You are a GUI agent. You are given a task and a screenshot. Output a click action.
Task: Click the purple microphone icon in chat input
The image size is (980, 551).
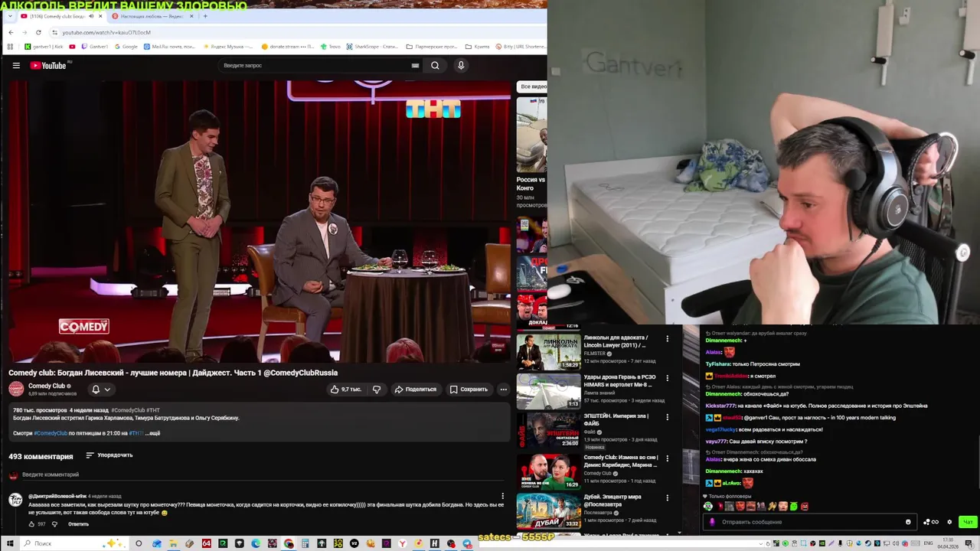point(712,522)
